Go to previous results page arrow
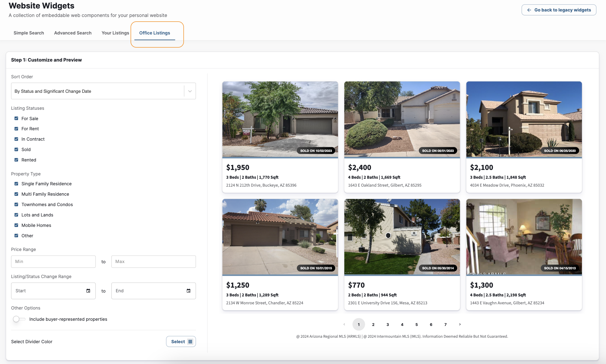The width and height of the screenshot is (606, 364). (344, 324)
